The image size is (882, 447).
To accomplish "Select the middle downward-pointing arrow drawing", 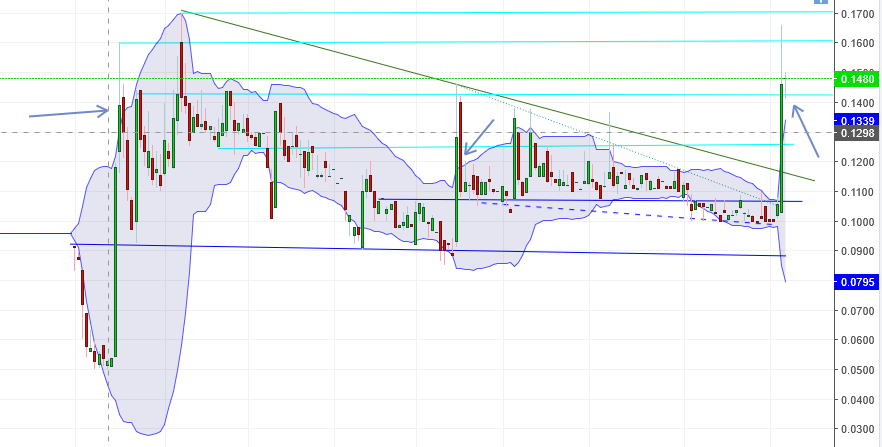I will [478, 137].
